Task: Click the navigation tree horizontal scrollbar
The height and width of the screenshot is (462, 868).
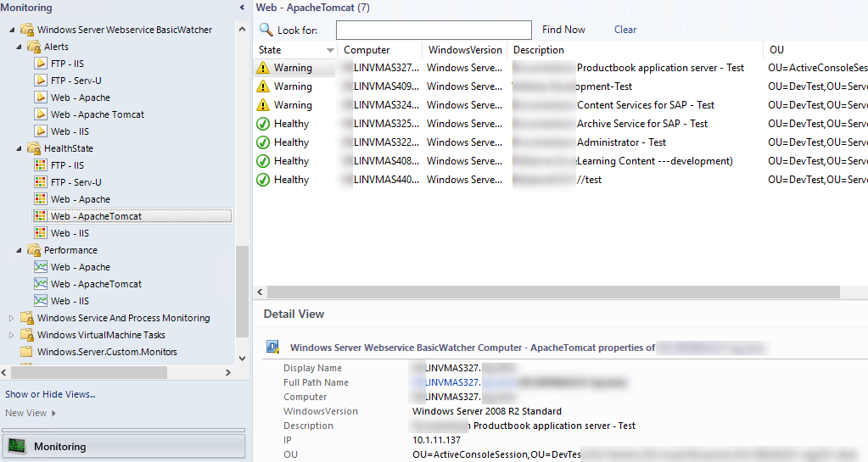Action: coord(89,373)
